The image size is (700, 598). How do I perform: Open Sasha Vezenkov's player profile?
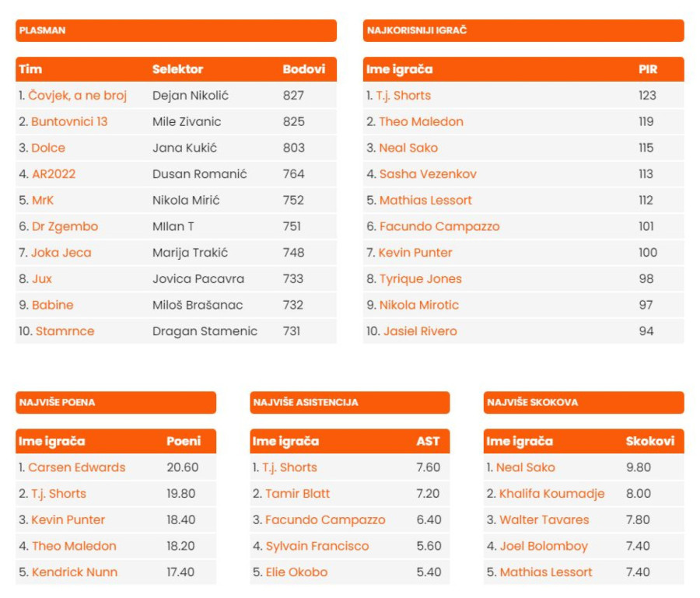428,174
